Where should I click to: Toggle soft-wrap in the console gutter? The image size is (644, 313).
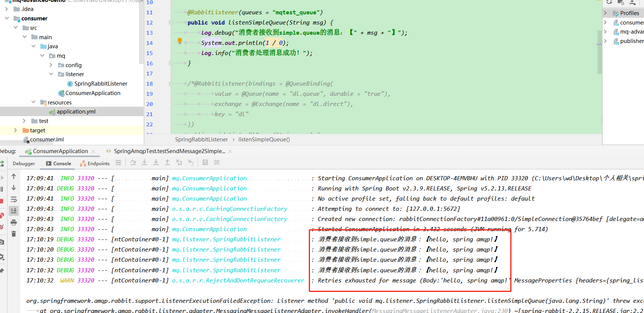coord(14,199)
